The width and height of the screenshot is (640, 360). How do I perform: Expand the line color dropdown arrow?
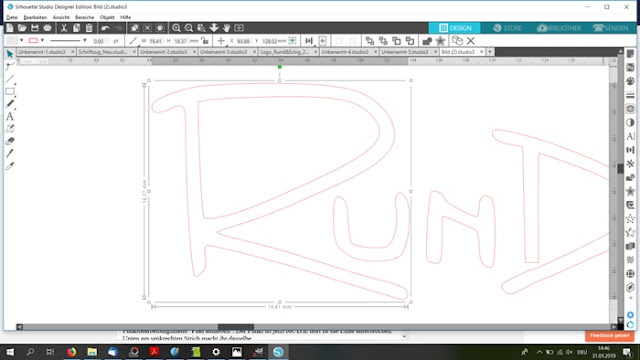[x=42, y=40]
